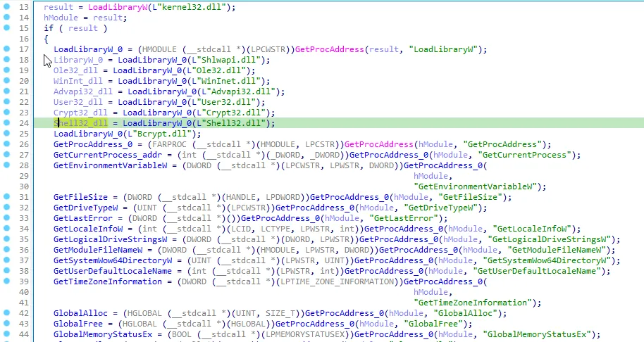Image resolution: width=644 pixels, height=342 pixels.
Task: Toggle breakpoint dot on line 37
Action: pos(6,260)
